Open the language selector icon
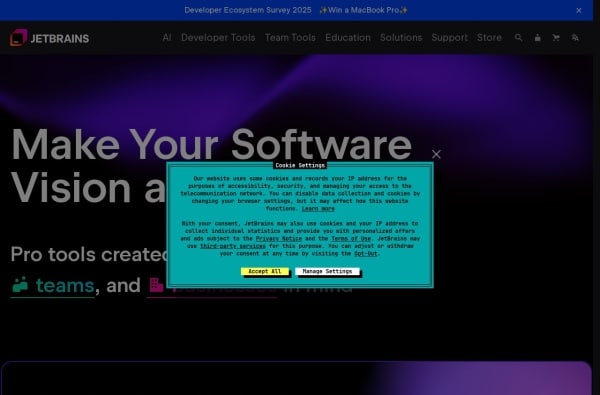The image size is (600, 395). point(575,38)
